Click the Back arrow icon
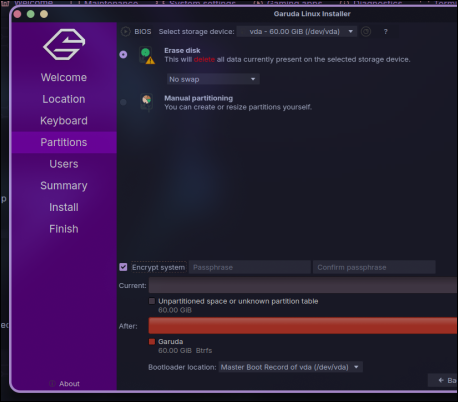458x402 pixels. 441,380
